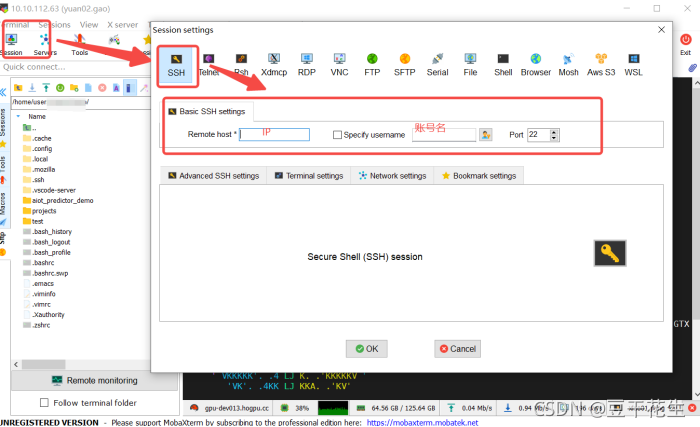The image size is (700, 427).
Task: Enable the Specify username checkbox
Action: click(x=338, y=134)
